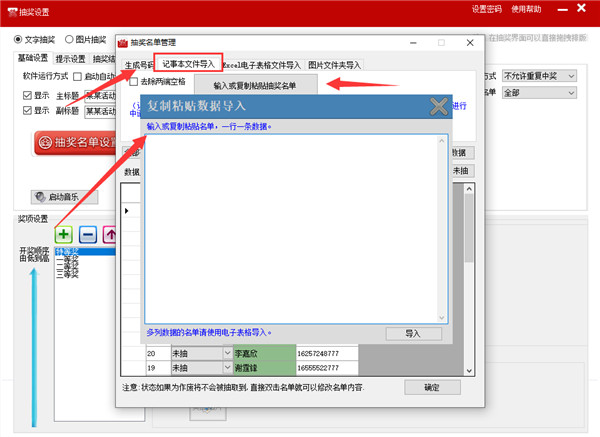Open 设置密码 in title bar
The image size is (600, 437).
[486, 9]
